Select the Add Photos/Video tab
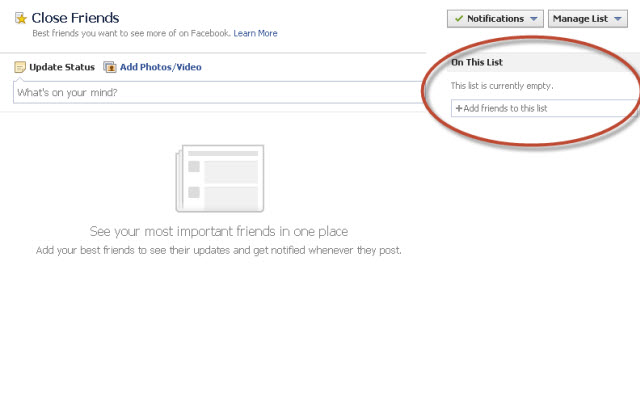The width and height of the screenshot is (640, 403). pos(153,67)
